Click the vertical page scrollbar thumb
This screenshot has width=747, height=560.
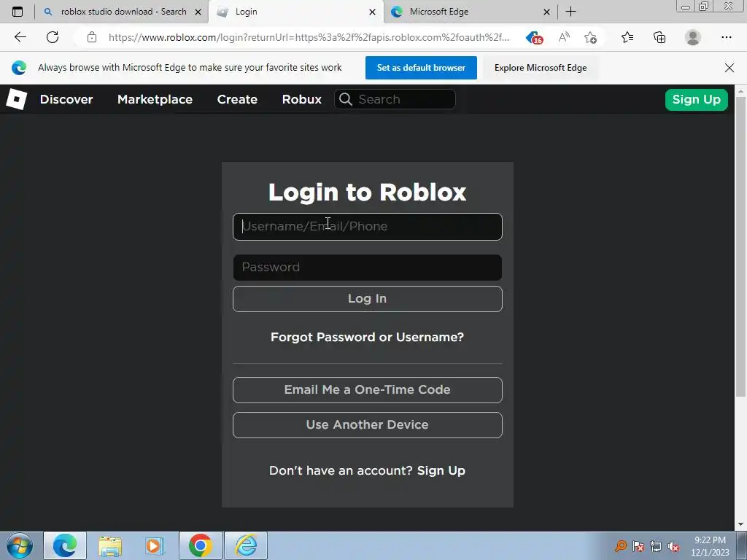pos(740,246)
